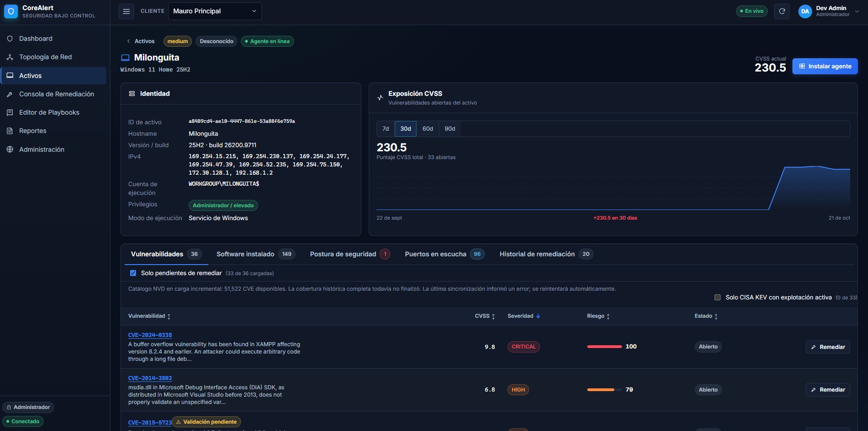Switch to the Historial de remediación tab
Screen dimensions: 868x431
coord(546,254)
